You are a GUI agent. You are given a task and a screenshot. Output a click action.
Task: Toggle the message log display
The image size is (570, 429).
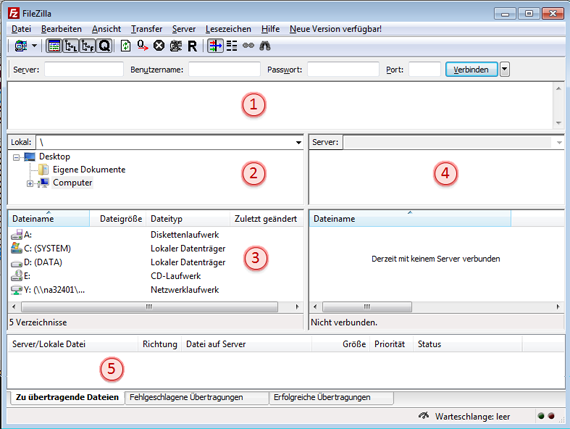coord(54,46)
